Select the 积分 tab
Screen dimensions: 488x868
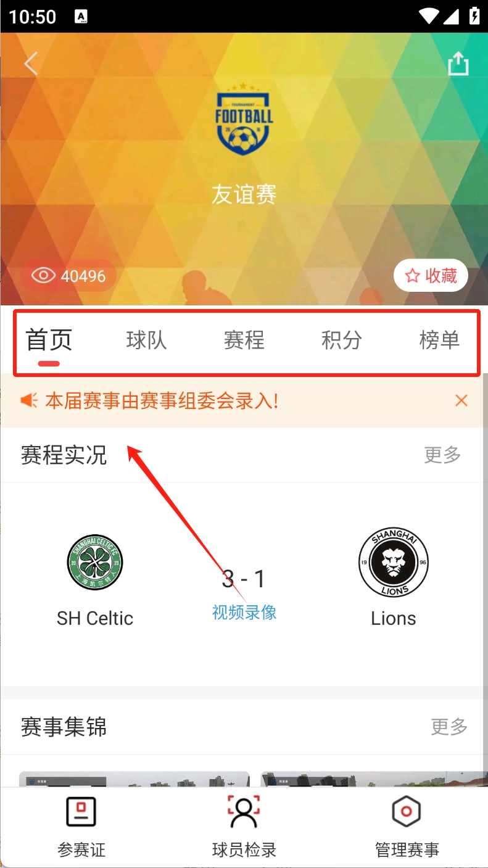coord(342,340)
